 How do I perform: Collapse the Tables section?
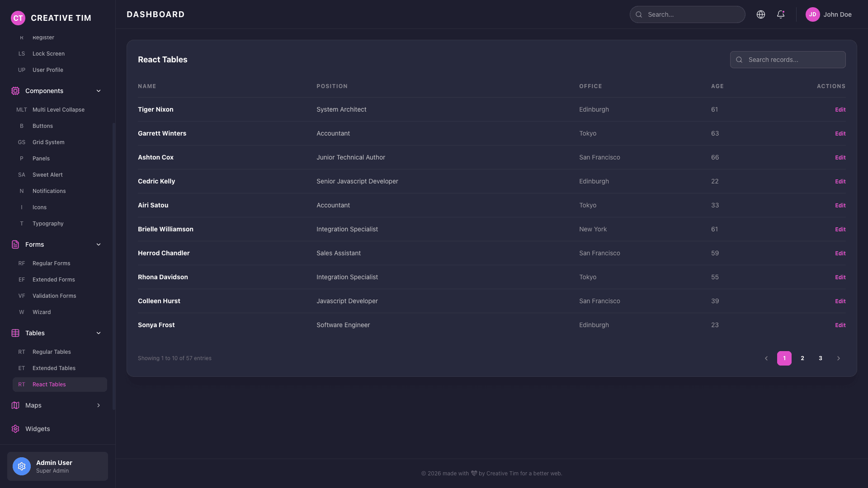(x=99, y=333)
